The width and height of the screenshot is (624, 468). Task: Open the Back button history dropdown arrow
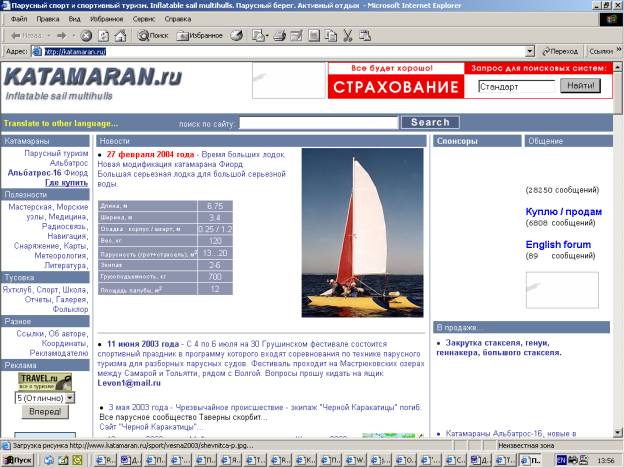(49, 36)
